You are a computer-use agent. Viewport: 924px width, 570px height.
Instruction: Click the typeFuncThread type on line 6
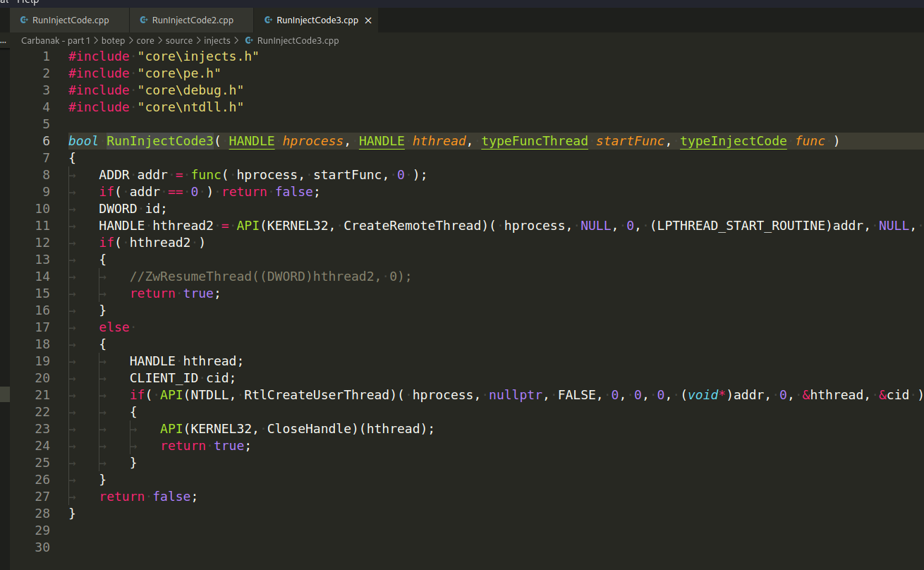[x=535, y=141]
